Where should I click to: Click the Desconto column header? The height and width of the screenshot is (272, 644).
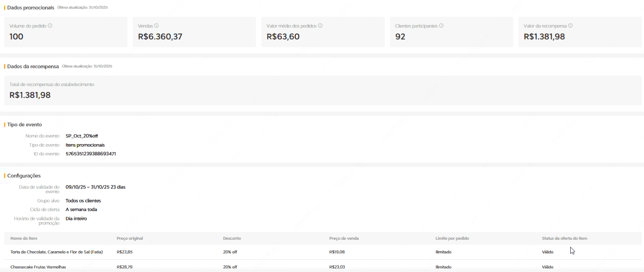tap(232, 238)
